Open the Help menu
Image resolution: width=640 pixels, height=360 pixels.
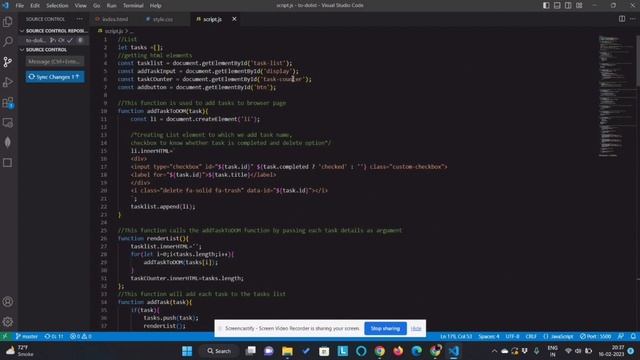click(155, 5)
